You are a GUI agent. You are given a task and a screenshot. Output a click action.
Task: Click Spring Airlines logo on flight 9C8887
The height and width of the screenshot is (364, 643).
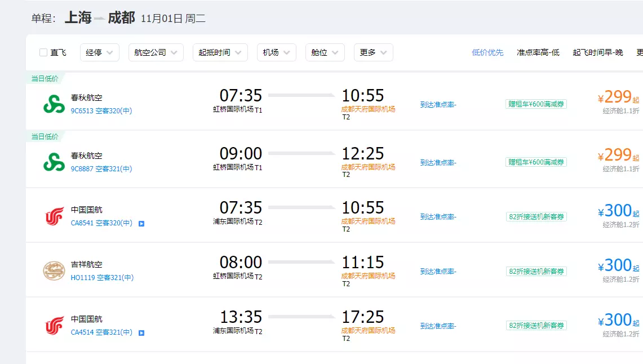[x=54, y=162]
